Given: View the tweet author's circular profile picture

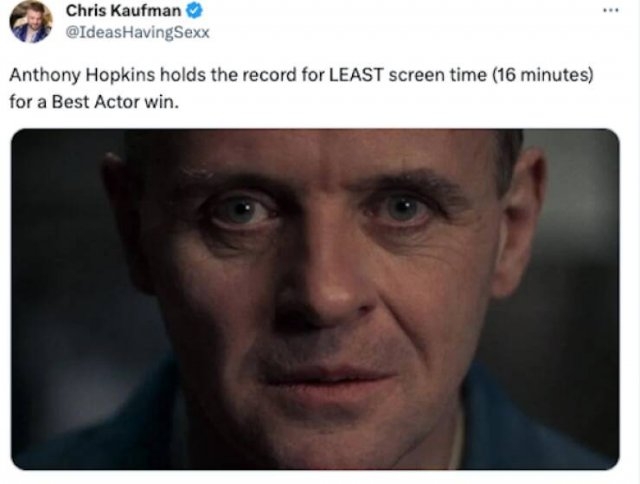Looking at the screenshot, I should (x=31, y=20).
